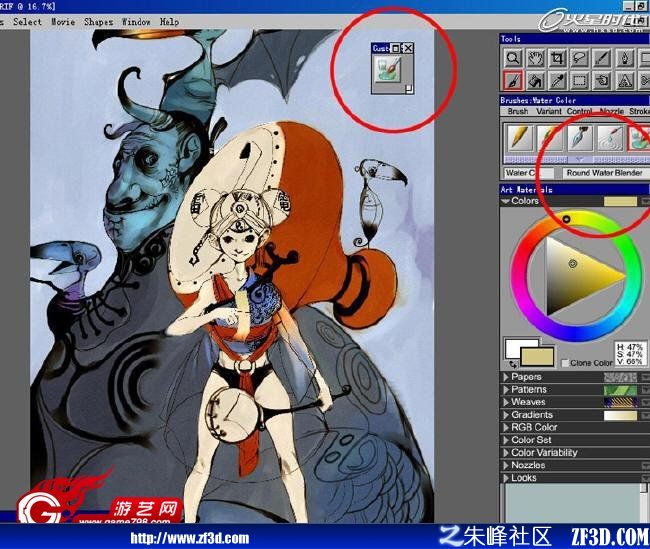
Task: Expand the Nozzles section
Action: pyautogui.click(x=506, y=465)
